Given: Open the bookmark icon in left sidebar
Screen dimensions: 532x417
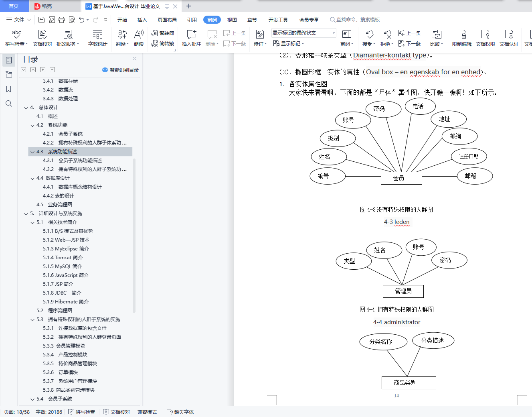Looking at the screenshot, I should pos(9,89).
